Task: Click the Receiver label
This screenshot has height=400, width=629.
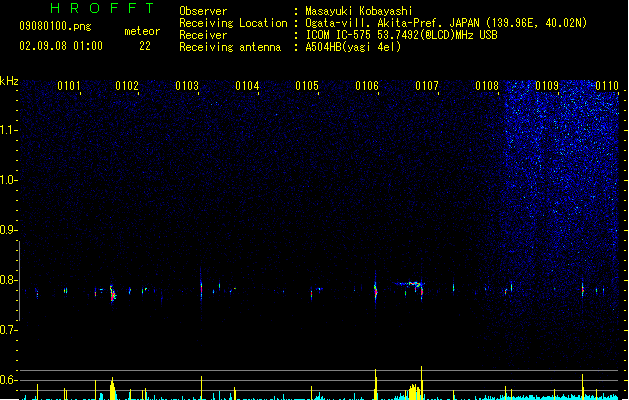Action: 203,35
